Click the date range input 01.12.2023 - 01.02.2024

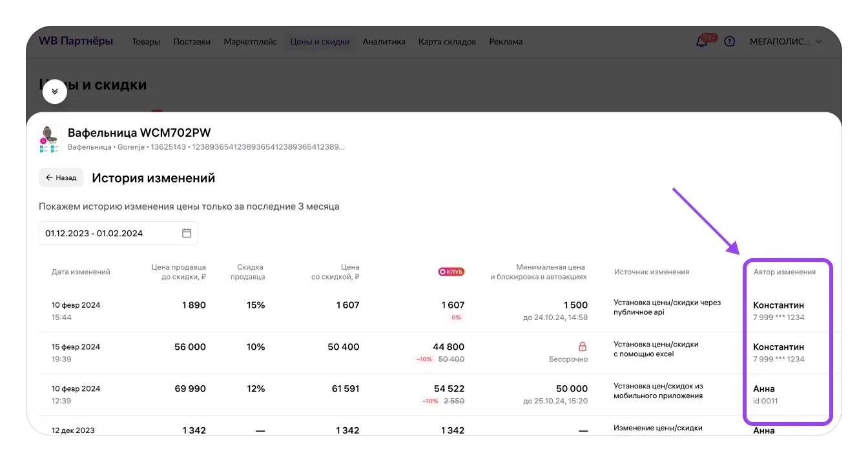point(110,234)
